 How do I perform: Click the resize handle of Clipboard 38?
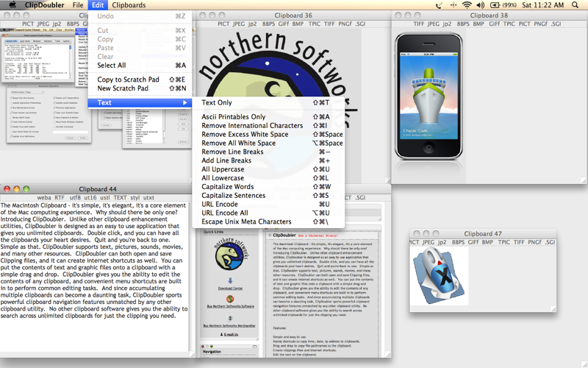[584, 180]
